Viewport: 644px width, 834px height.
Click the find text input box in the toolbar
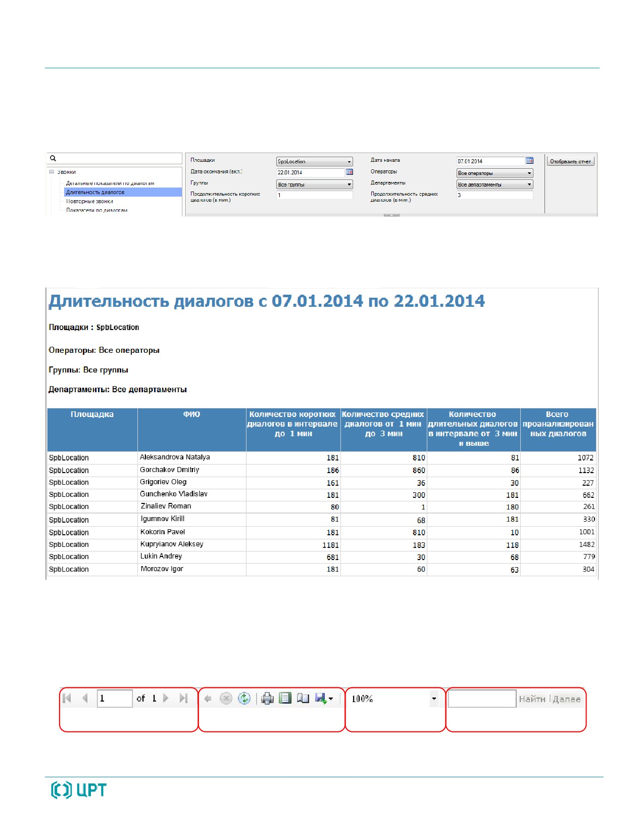click(482, 699)
